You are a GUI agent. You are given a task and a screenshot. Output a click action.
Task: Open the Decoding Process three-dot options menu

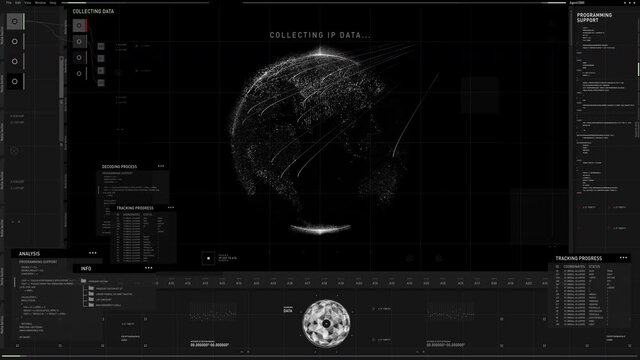click(x=161, y=166)
